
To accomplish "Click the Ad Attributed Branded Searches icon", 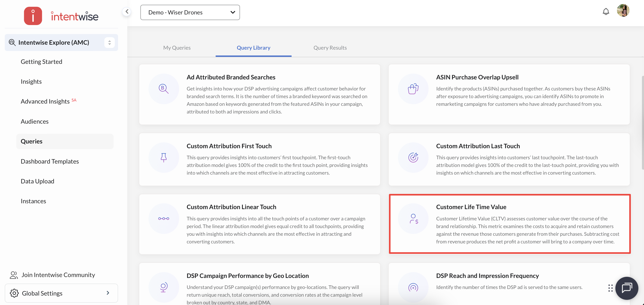I will 164,89.
